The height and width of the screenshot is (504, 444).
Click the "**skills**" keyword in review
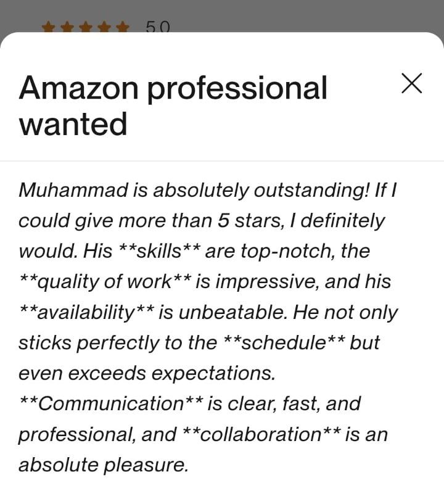[160, 251]
